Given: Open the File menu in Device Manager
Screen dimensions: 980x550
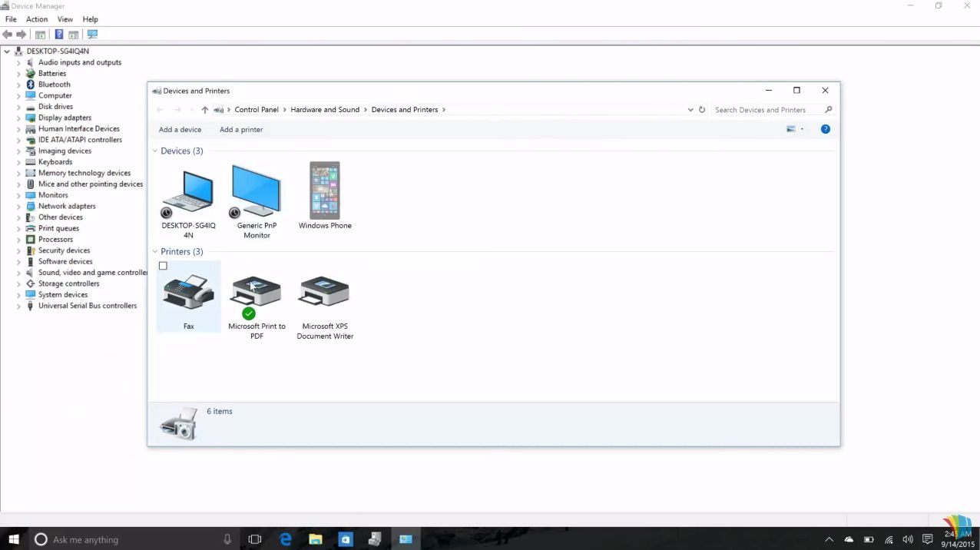Looking at the screenshot, I should (11, 19).
